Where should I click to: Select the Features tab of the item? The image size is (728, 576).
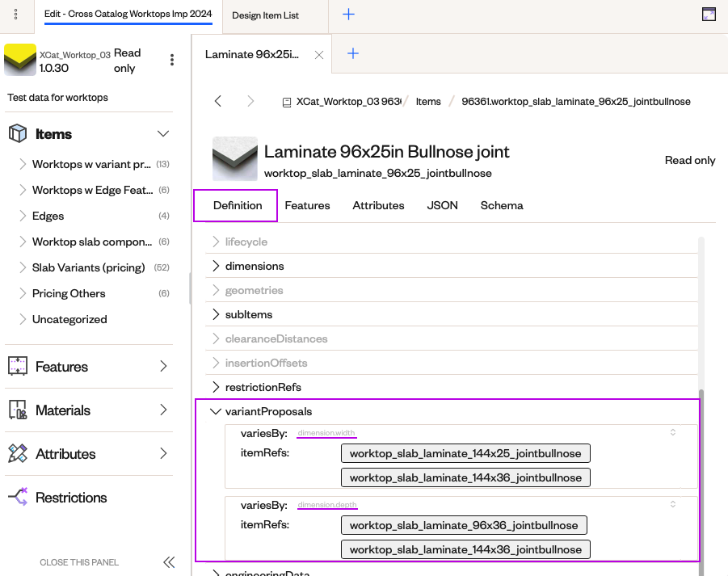coord(307,205)
